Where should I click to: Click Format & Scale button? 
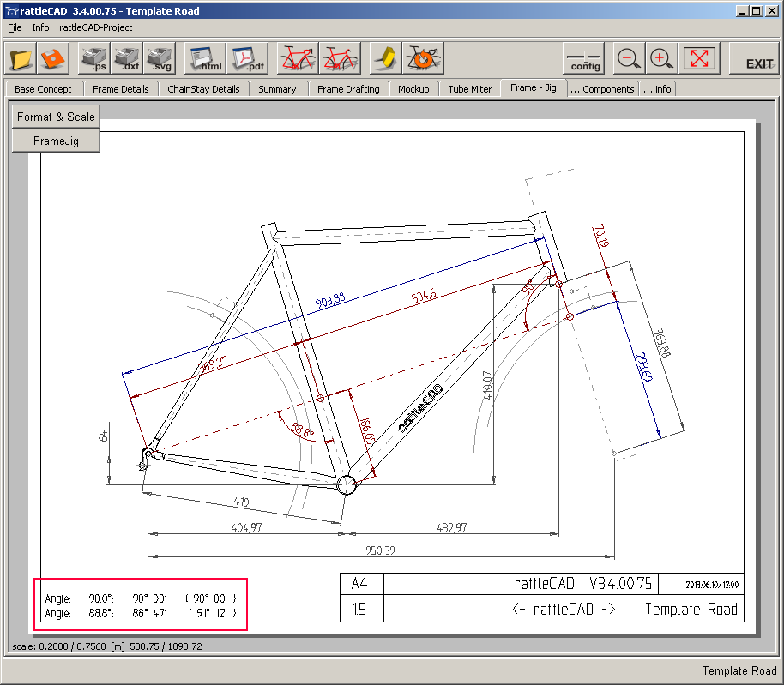point(56,117)
